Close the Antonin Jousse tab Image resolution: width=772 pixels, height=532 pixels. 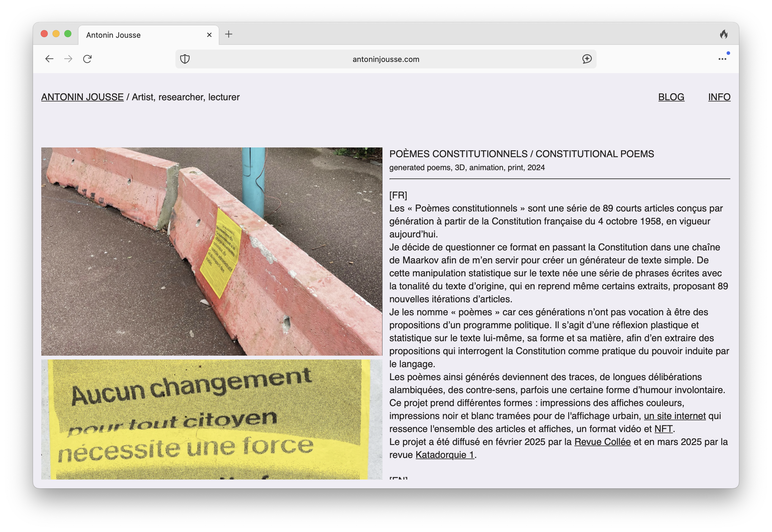click(209, 35)
